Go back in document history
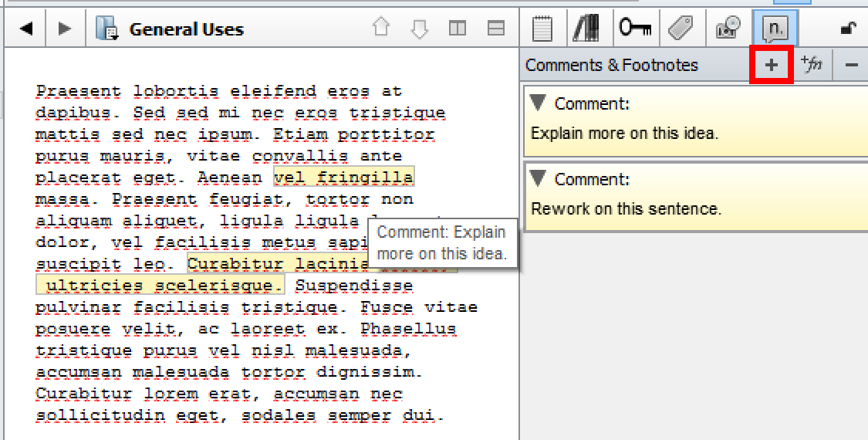Viewport: 868px width, 440px height. pos(26,29)
